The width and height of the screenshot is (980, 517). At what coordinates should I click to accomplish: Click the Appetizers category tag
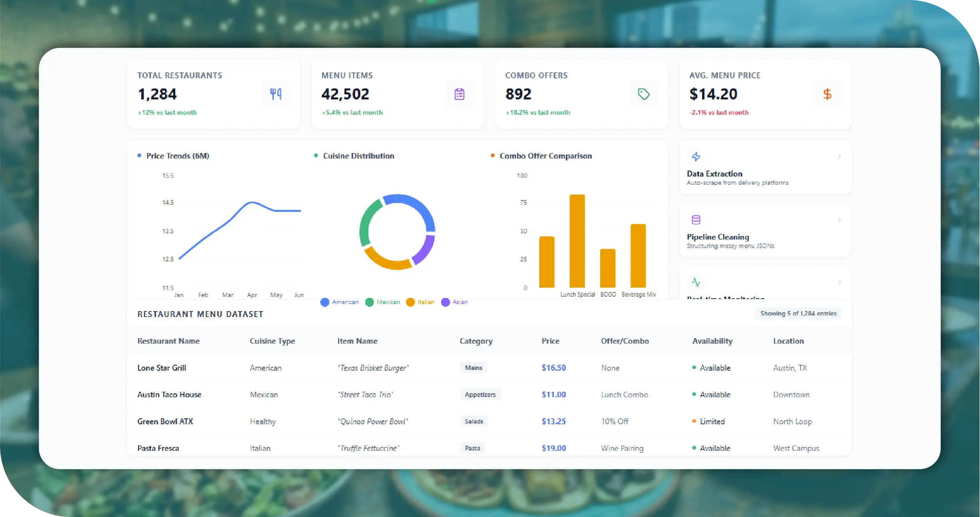pyautogui.click(x=480, y=395)
